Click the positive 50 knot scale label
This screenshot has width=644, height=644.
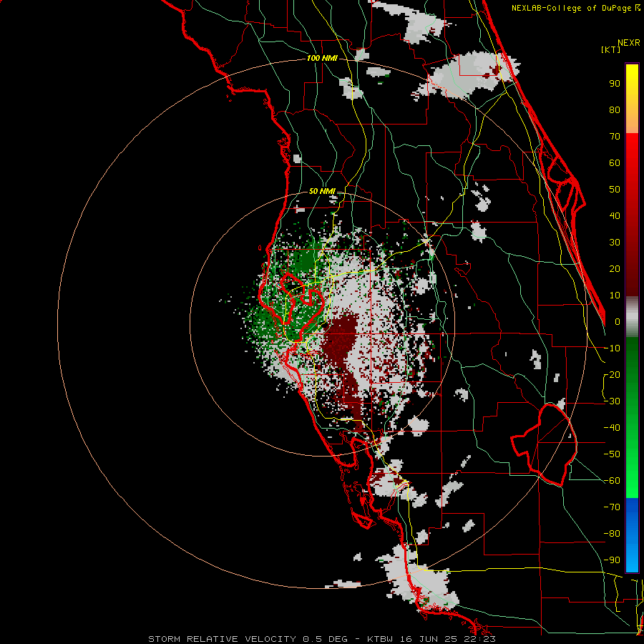615,190
